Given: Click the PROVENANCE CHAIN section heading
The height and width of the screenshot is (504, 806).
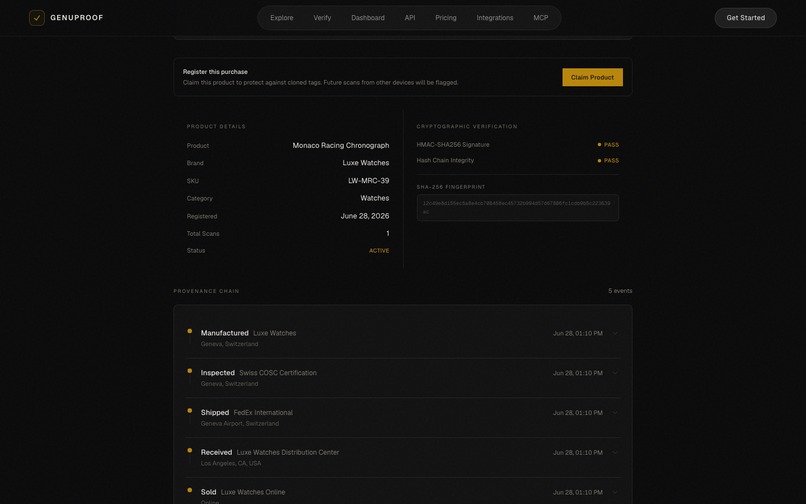Looking at the screenshot, I should tap(206, 291).
